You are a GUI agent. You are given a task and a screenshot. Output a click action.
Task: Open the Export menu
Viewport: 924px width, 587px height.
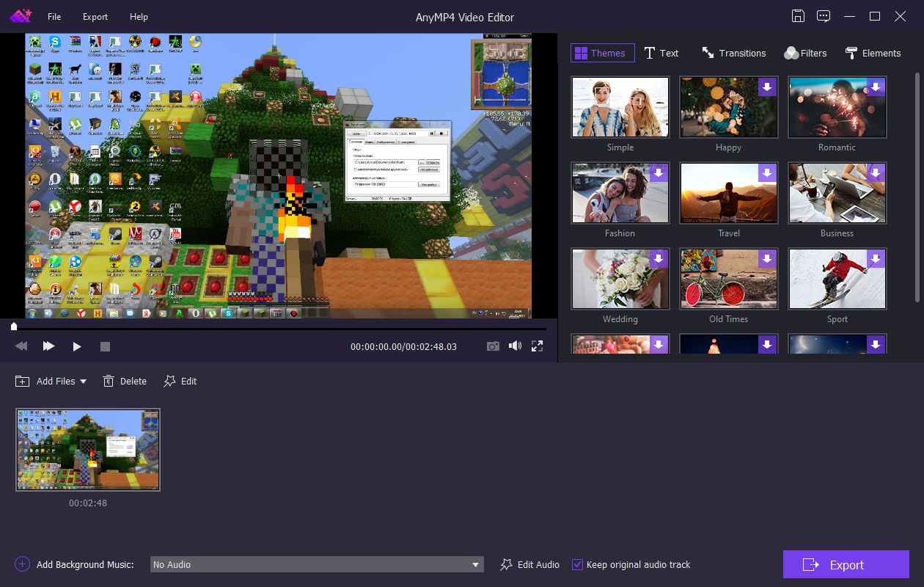(x=95, y=16)
